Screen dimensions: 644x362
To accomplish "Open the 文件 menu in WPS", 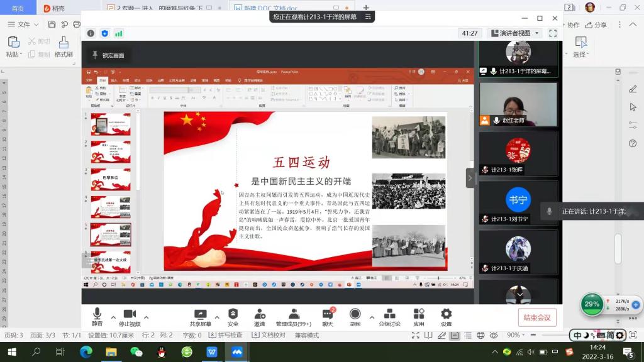I will coord(23,25).
